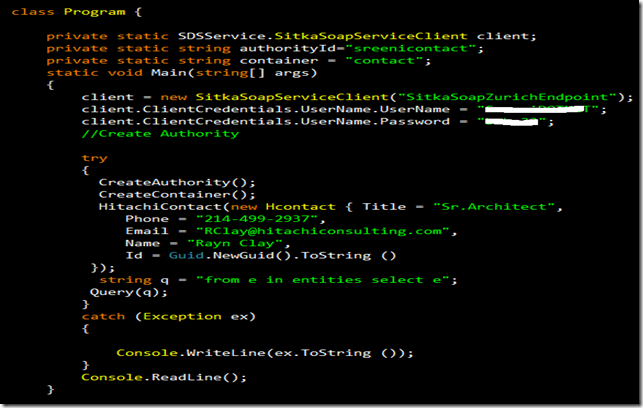
Task: Click the "Sr.Architect" title string
Action: pyautogui.click(x=495, y=207)
